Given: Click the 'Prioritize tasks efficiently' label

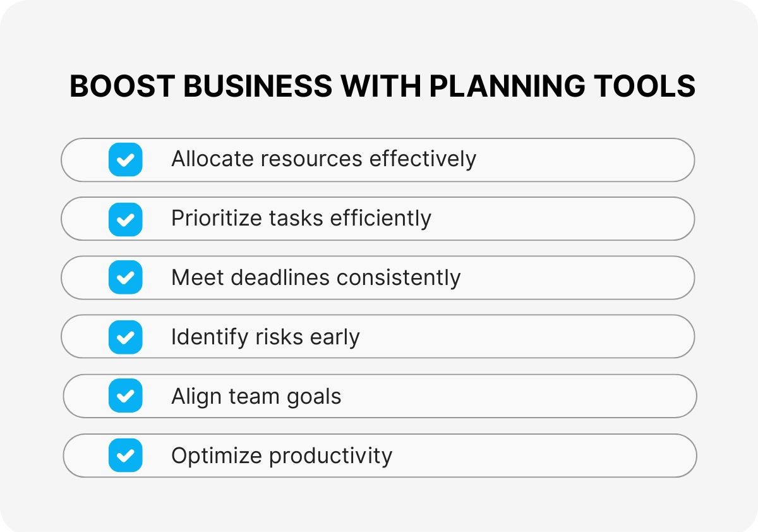Looking at the screenshot, I should point(301,219).
